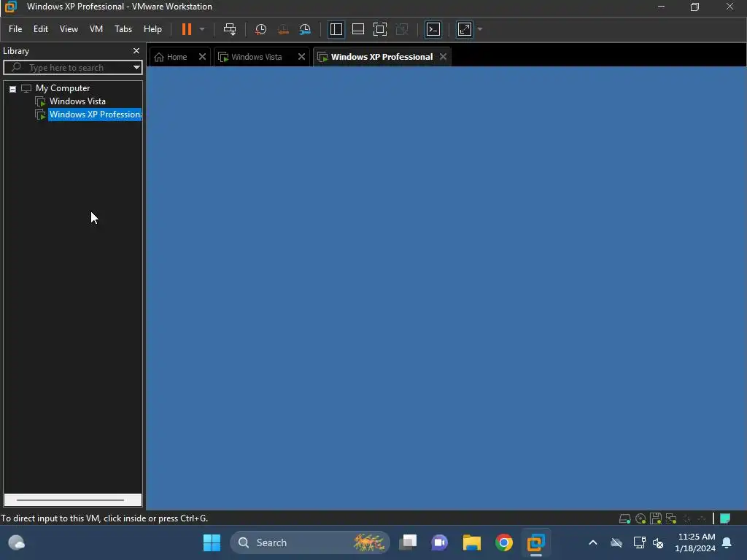Collapse the My Computer tree node
This screenshot has height=560, width=747.
coord(13,89)
